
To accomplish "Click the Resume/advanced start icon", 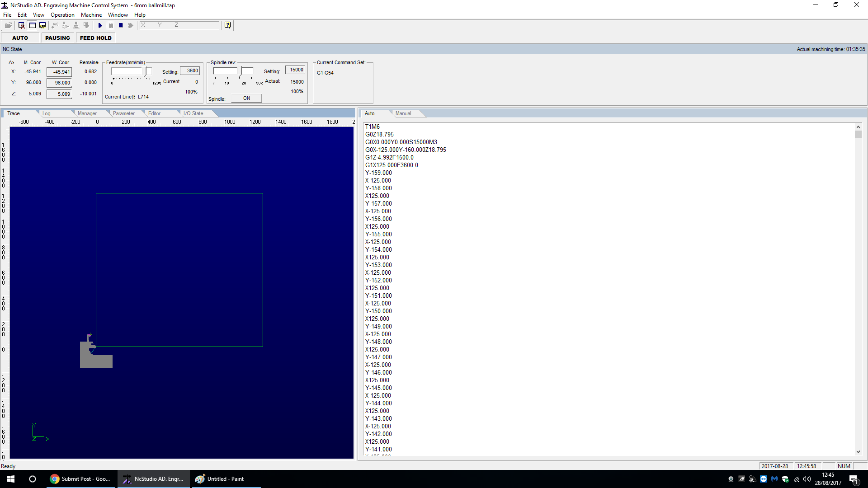I will pos(131,25).
